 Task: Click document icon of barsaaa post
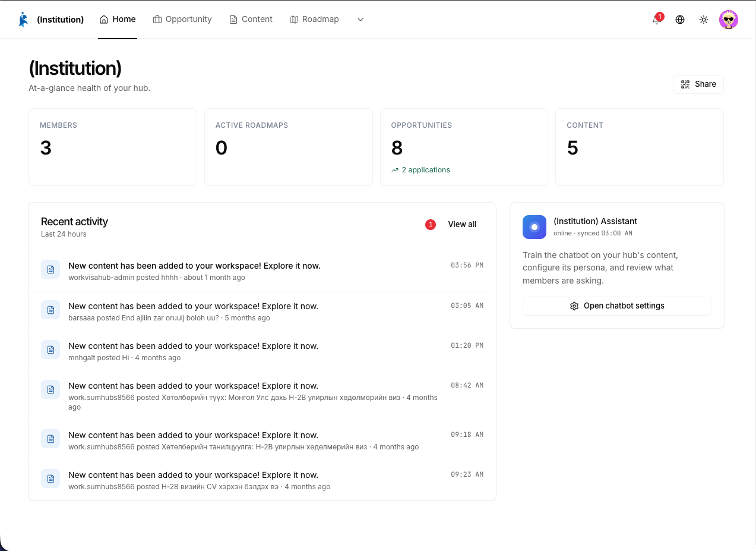click(x=50, y=310)
